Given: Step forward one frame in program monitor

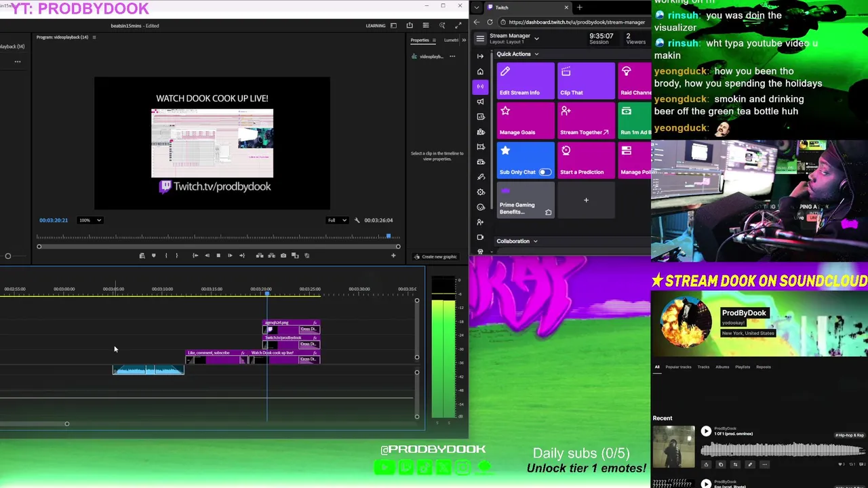Looking at the screenshot, I should click(230, 256).
